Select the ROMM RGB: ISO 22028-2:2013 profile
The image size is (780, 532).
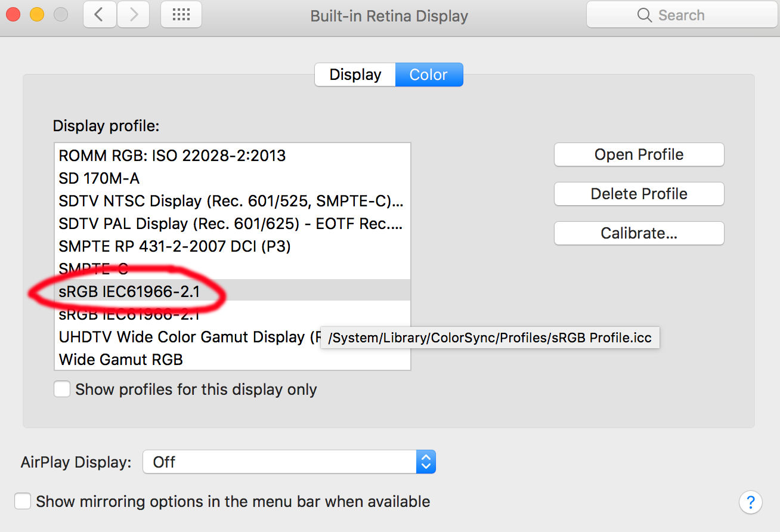click(x=172, y=155)
